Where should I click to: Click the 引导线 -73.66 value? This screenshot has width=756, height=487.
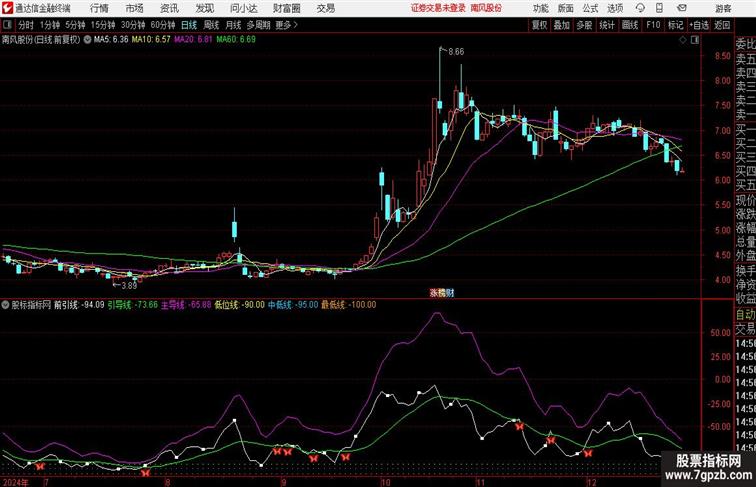tap(133, 305)
